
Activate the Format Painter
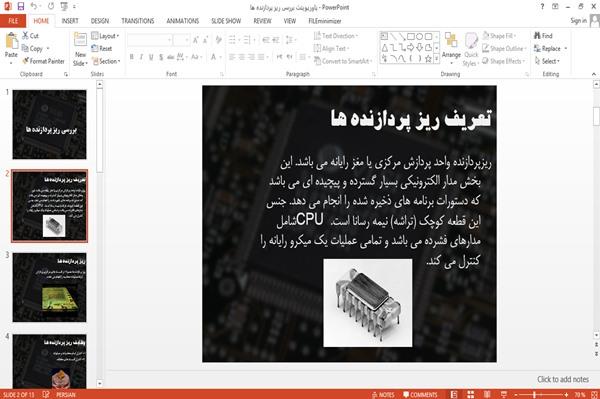[x=43, y=61]
